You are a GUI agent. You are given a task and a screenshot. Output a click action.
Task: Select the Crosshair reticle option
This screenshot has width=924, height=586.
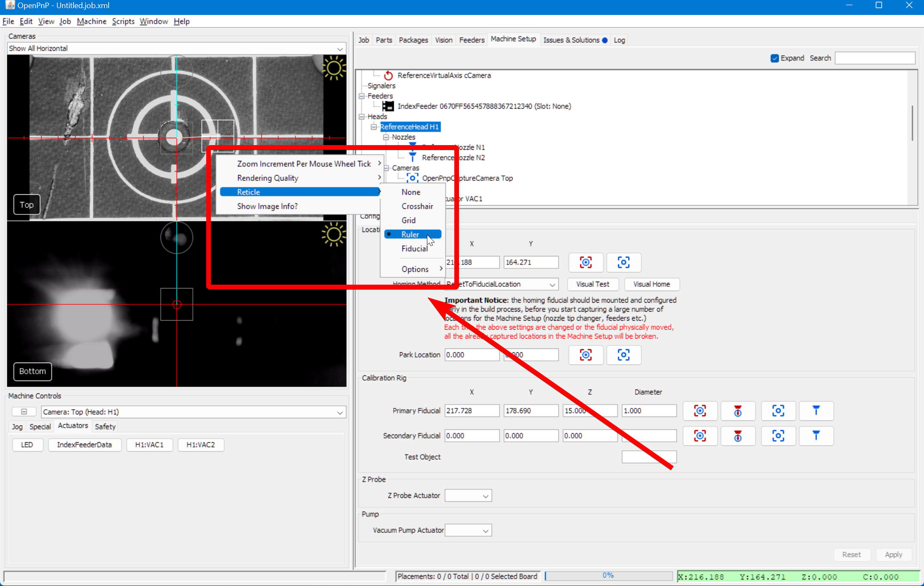click(418, 206)
